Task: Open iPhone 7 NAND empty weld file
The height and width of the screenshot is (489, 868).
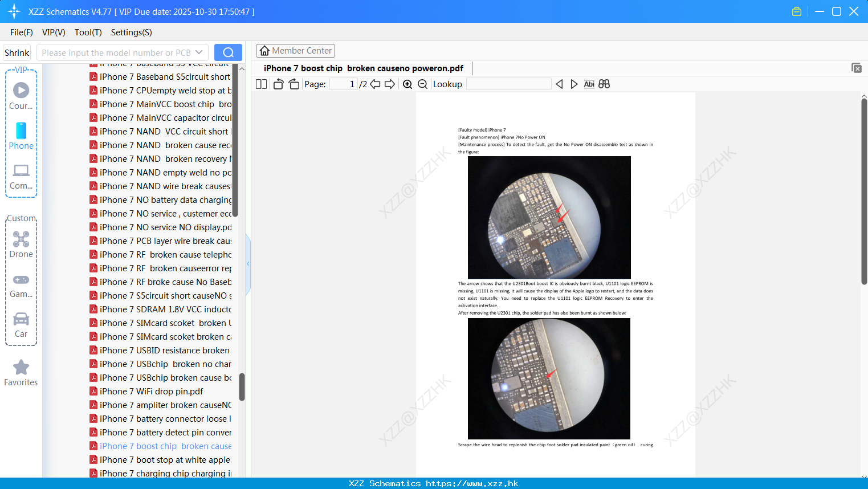Action: tap(160, 173)
